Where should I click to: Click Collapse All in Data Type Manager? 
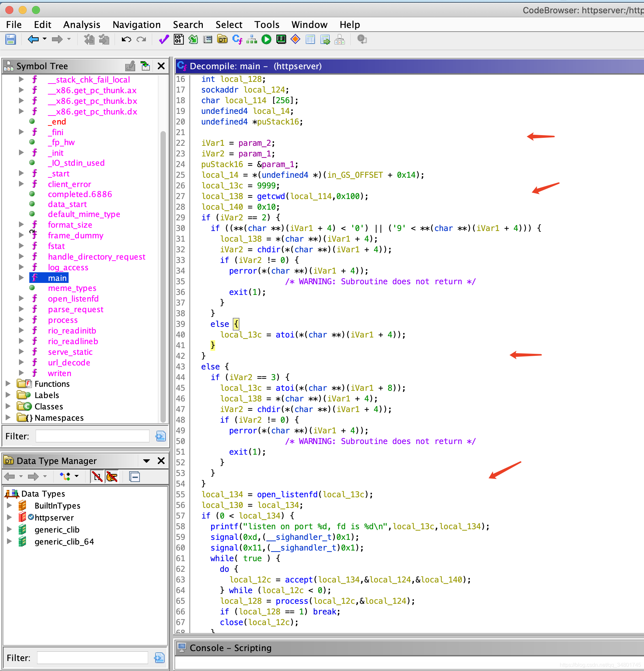pos(135,477)
